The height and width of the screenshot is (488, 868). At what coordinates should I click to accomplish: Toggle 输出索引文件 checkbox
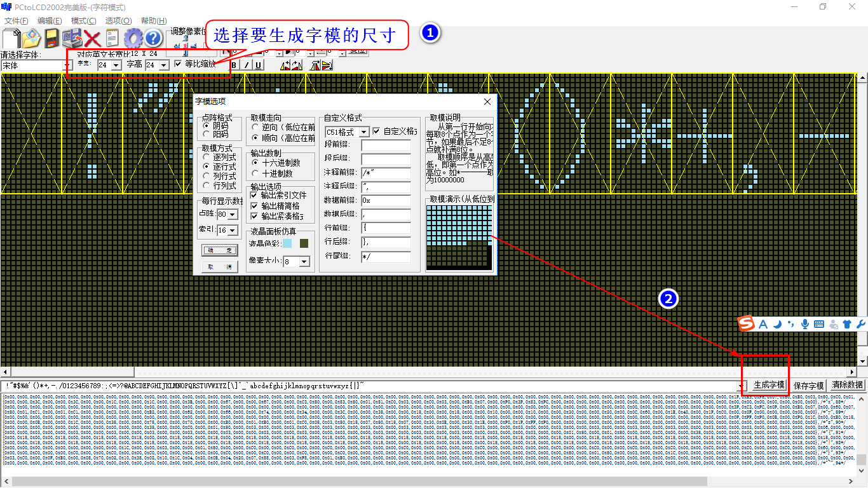(x=254, y=196)
